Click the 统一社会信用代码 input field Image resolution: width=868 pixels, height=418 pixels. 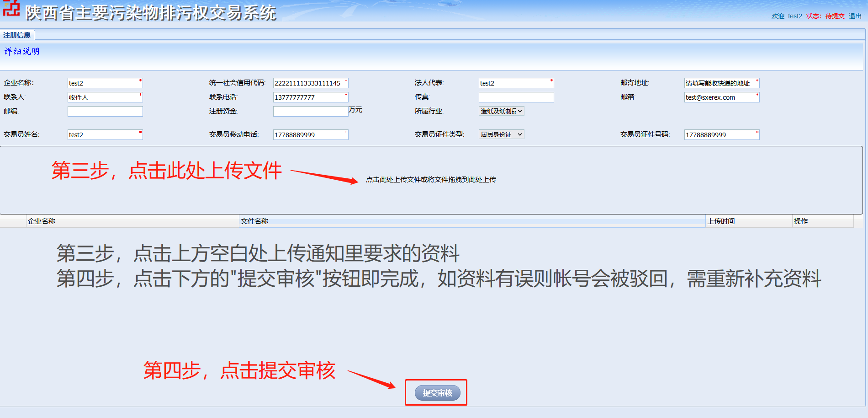(x=311, y=83)
